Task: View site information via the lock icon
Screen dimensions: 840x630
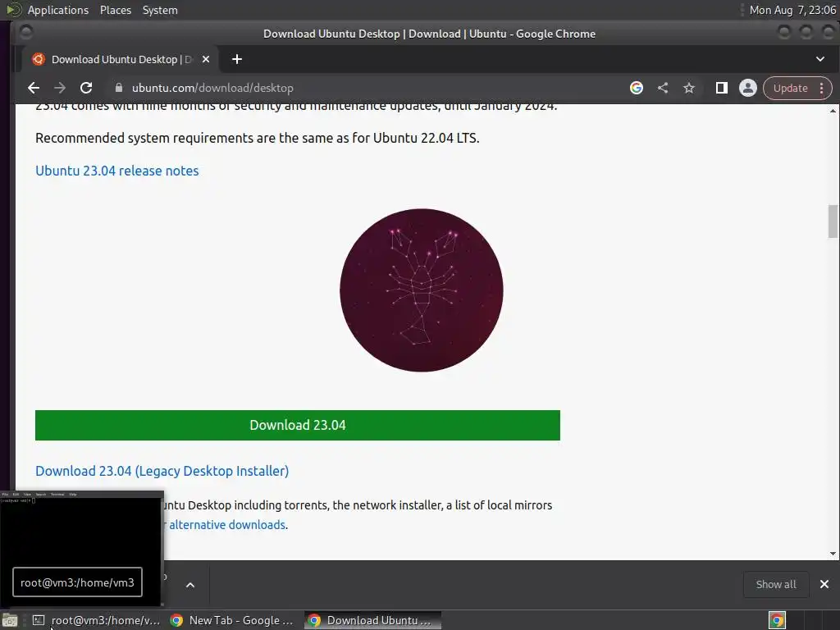Action: (x=119, y=88)
